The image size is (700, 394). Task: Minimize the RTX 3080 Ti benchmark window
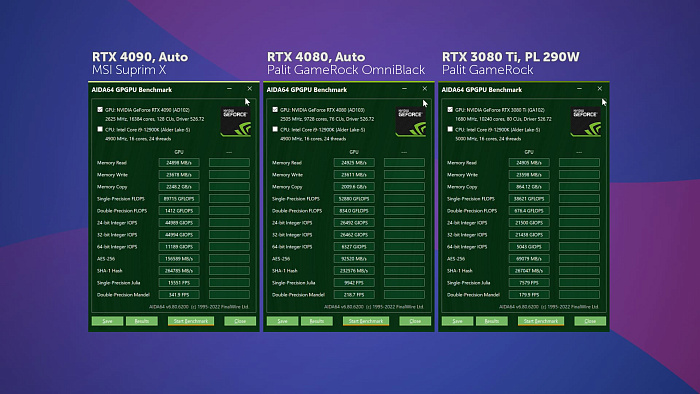click(579, 89)
